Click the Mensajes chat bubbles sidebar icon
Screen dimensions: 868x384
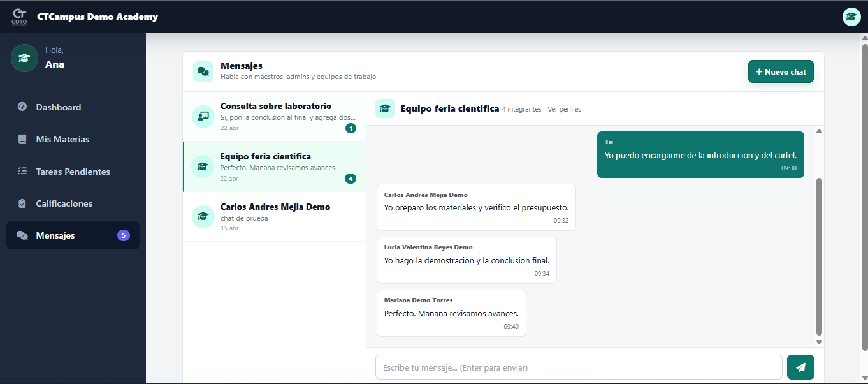click(x=22, y=235)
